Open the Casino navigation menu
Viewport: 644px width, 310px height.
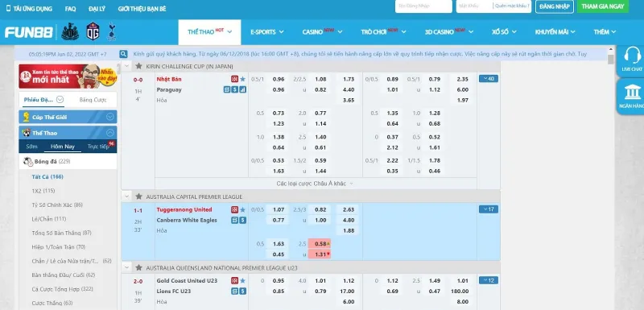click(322, 31)
